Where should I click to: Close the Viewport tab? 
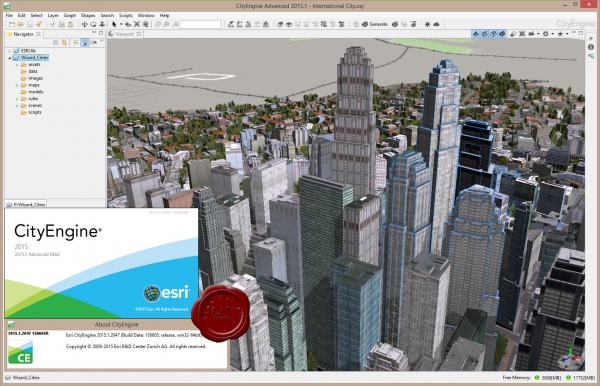(139, 34)
